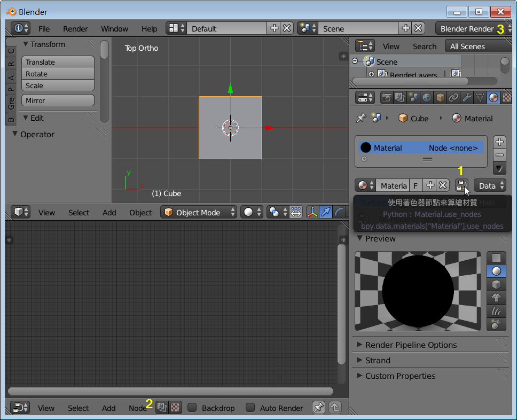
Task: Add a new material slot with plus
Action: (499, 142)
